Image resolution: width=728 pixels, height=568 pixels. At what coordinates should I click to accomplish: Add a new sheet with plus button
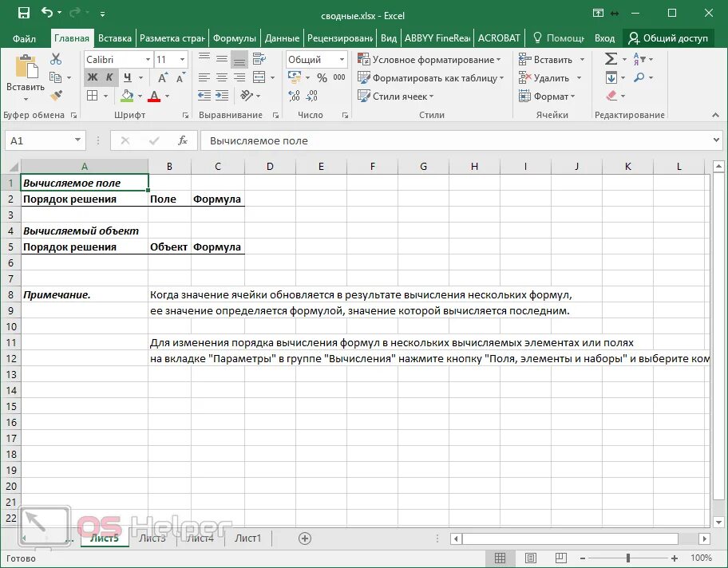[305, 538]
